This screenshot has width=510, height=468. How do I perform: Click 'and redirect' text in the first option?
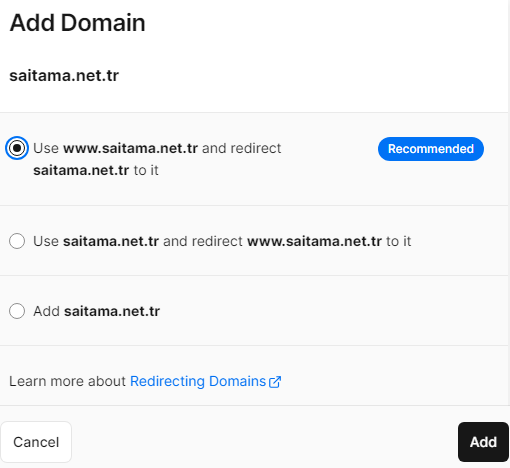click(242, 148)
